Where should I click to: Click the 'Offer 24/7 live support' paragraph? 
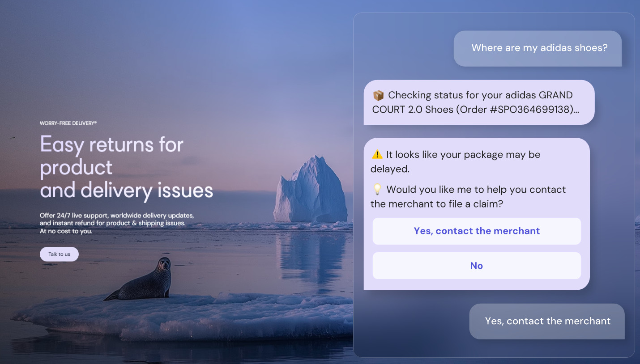[x=117, y=223]
